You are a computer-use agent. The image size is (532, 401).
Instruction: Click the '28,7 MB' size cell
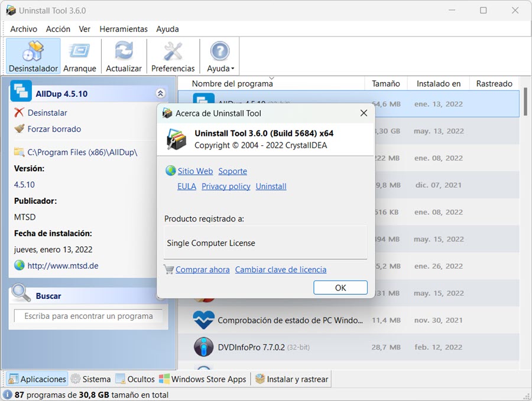(x=386, y=347)
